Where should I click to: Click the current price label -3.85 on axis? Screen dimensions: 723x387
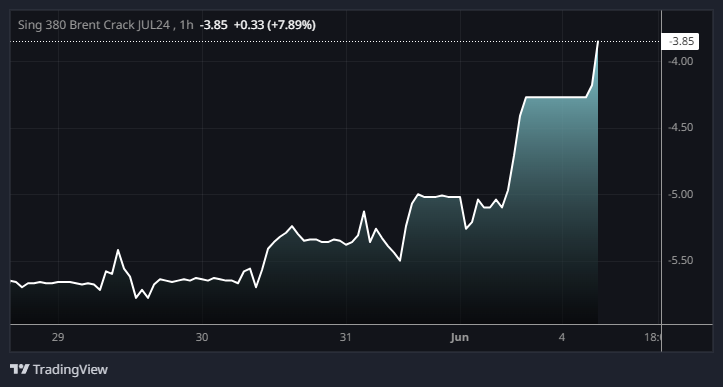coord(680,42)
